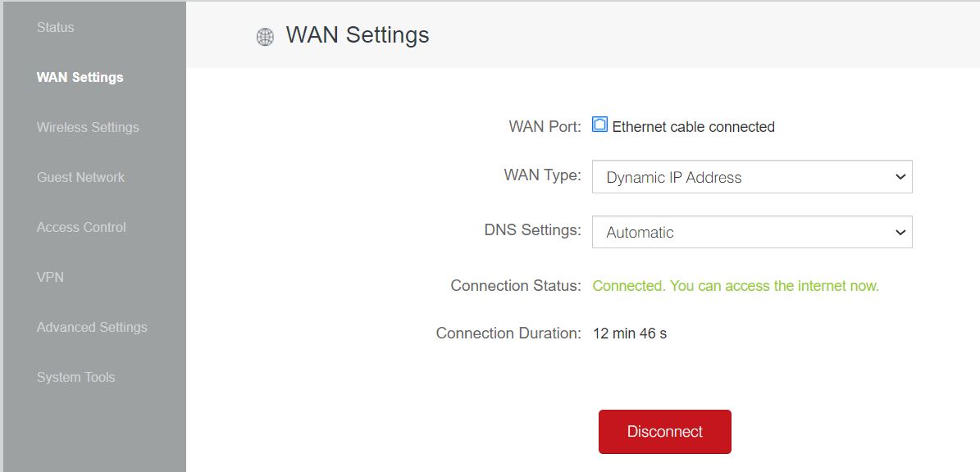Click the connection duration value
Image resolution: width=980 pixels, height=472 pixels.
tap(629, 334)
